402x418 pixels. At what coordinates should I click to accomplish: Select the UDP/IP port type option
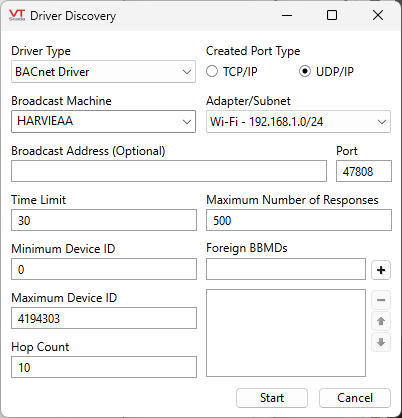pos(305,71)
